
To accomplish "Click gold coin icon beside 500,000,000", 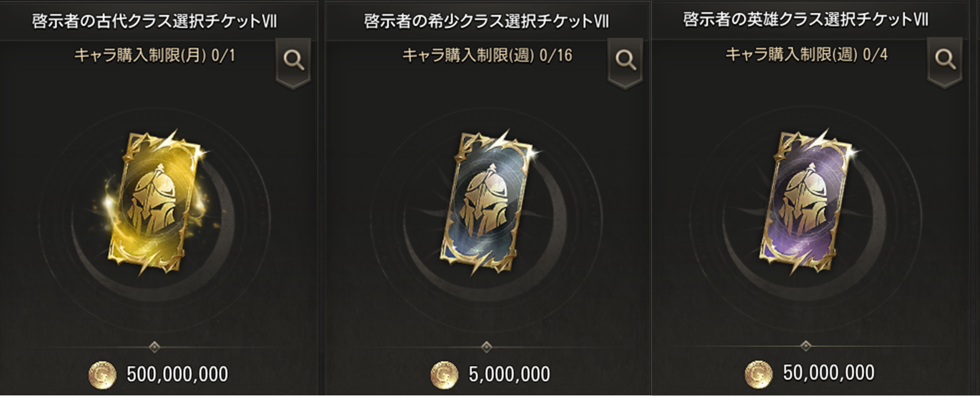I will pyautogui.click(x=102, y=375).
